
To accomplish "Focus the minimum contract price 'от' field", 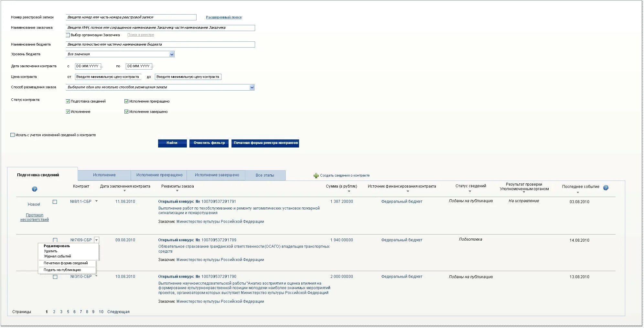I will (108, 77).
